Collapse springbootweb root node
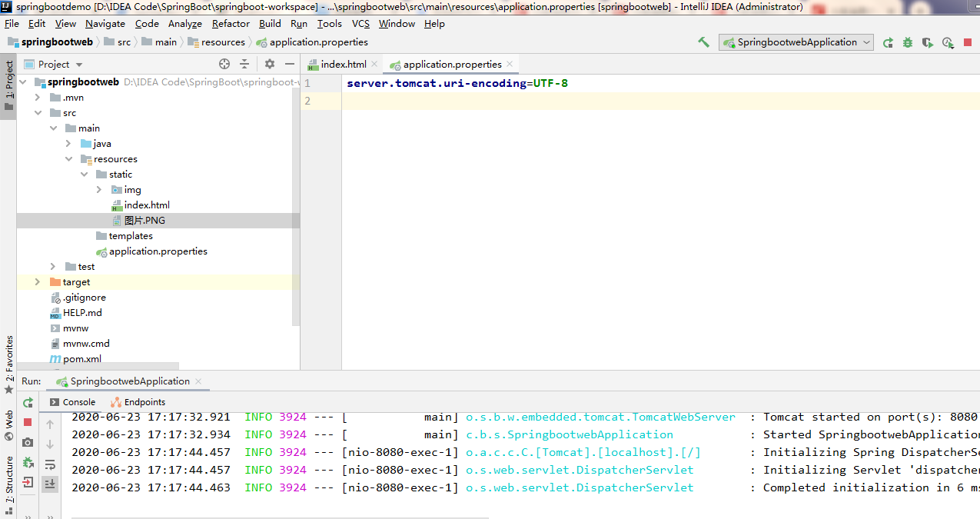980x519 pixels. click(22, 82)
